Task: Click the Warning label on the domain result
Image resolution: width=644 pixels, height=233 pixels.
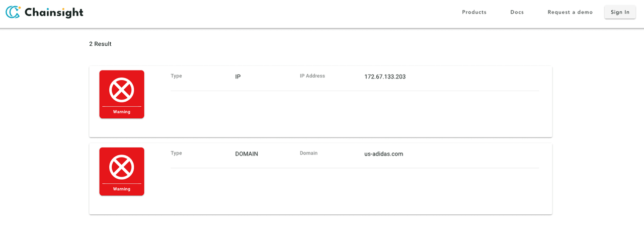Action: click(122, 189)
